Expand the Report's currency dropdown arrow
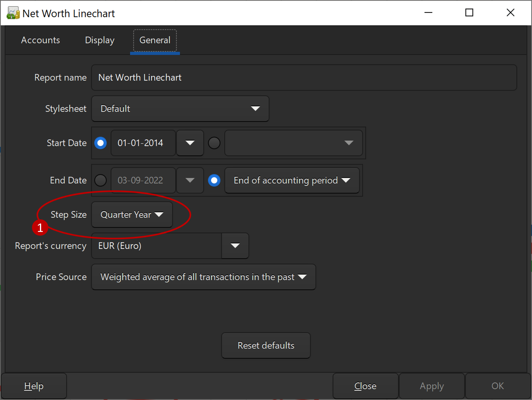The image size is (532, 400). point(235,246)
